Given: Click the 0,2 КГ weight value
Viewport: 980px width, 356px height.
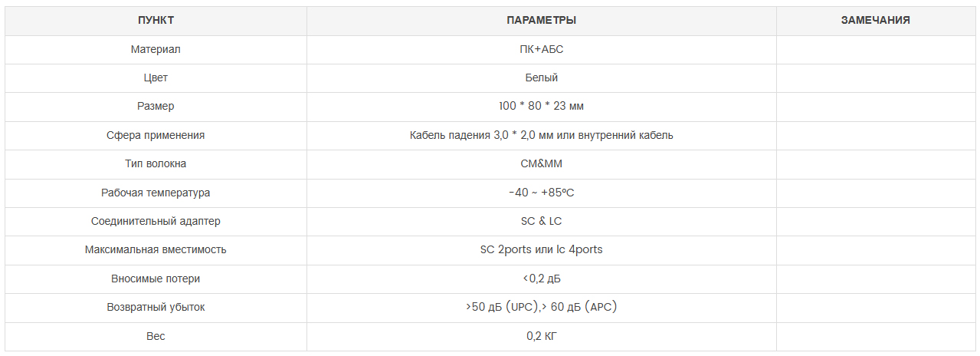Looking at the screenshot, I should coord(542,336).
